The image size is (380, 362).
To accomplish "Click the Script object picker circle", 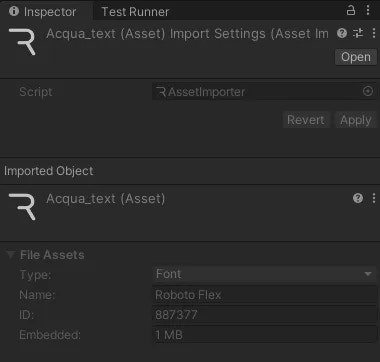I will coord(368,91).
